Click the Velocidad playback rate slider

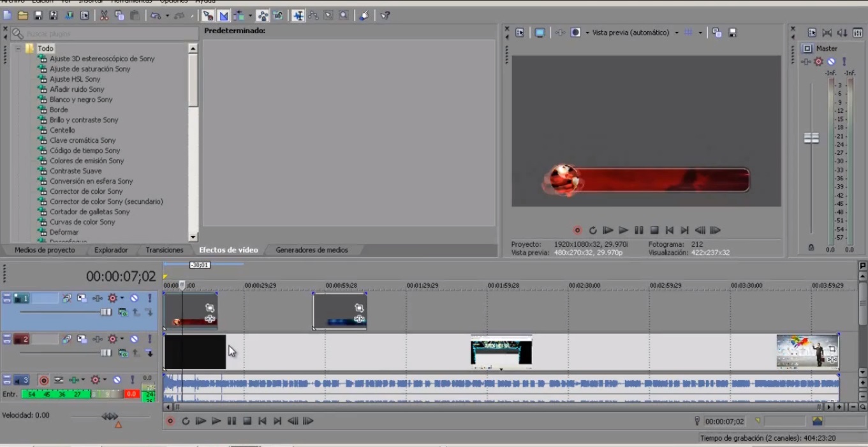tap(111, 417)
